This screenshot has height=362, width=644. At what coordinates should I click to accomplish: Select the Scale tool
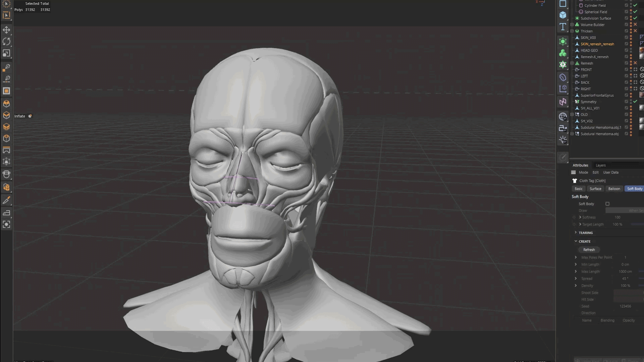(x=6, y=53)
